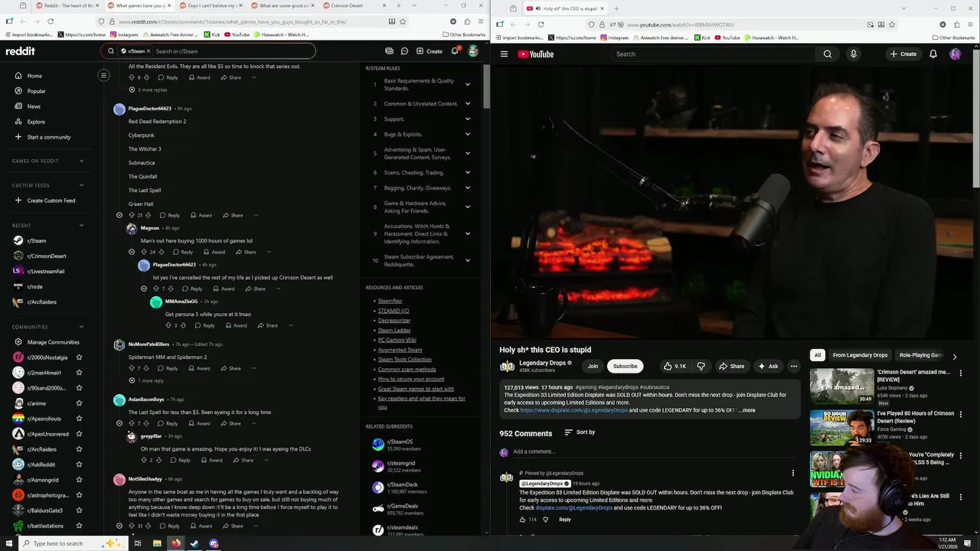Open Reddit notifications bell
Viewport: 980px width, 551px height.
click(455, 51)
